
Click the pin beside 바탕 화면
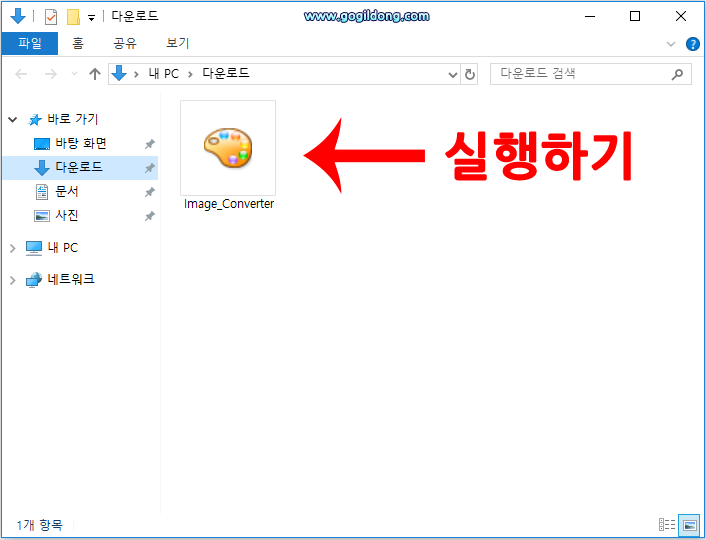pos(149,144)
